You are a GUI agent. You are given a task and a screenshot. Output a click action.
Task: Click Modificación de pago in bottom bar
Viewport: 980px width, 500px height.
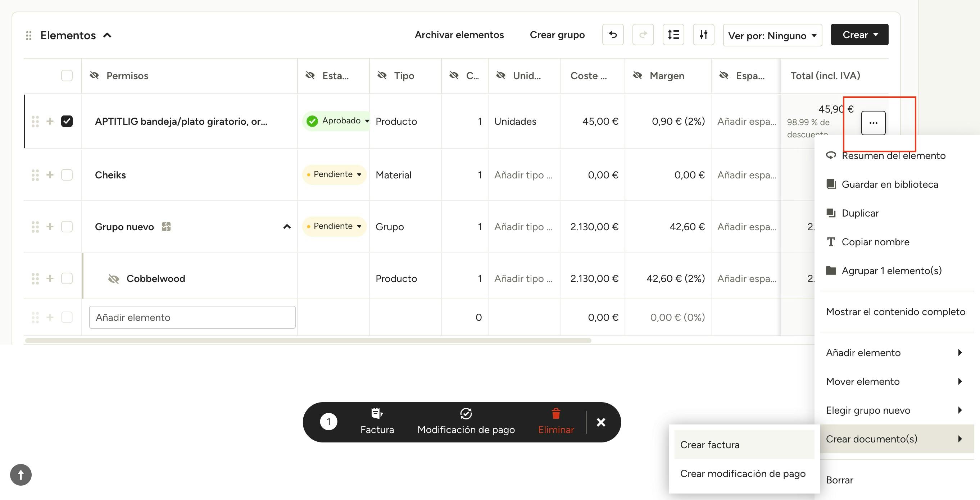466,422
